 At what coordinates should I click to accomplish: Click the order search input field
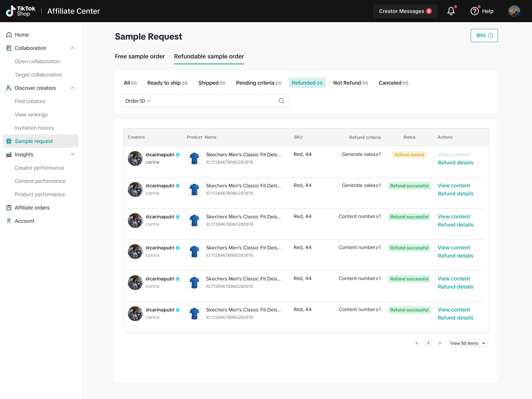[212, 101]
